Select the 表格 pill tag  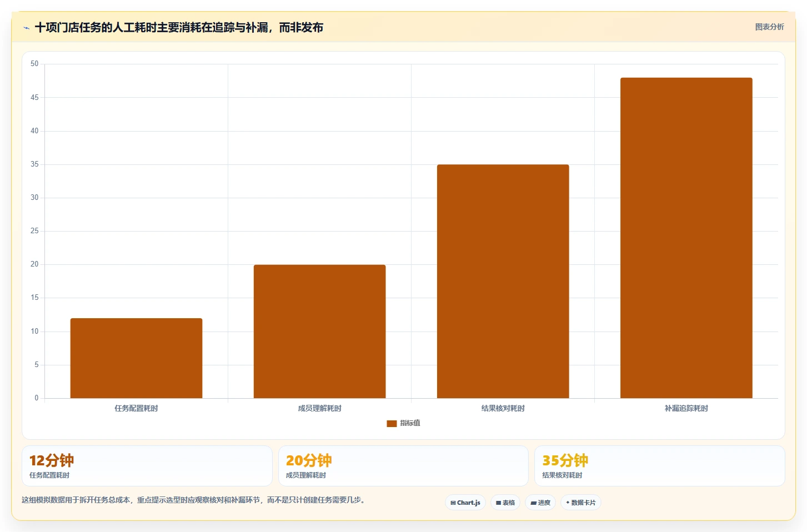[x=505, y=503]
